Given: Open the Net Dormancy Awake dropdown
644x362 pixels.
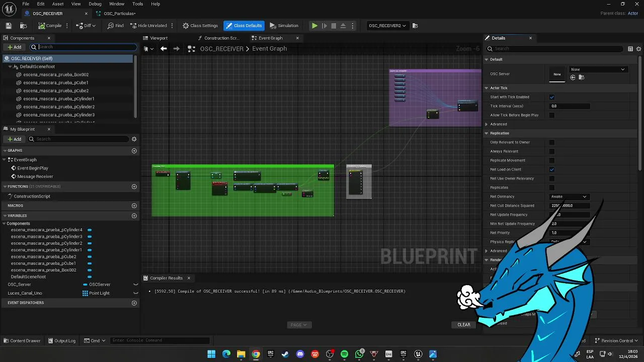Looking at the screenshot, I should (569, 197).
